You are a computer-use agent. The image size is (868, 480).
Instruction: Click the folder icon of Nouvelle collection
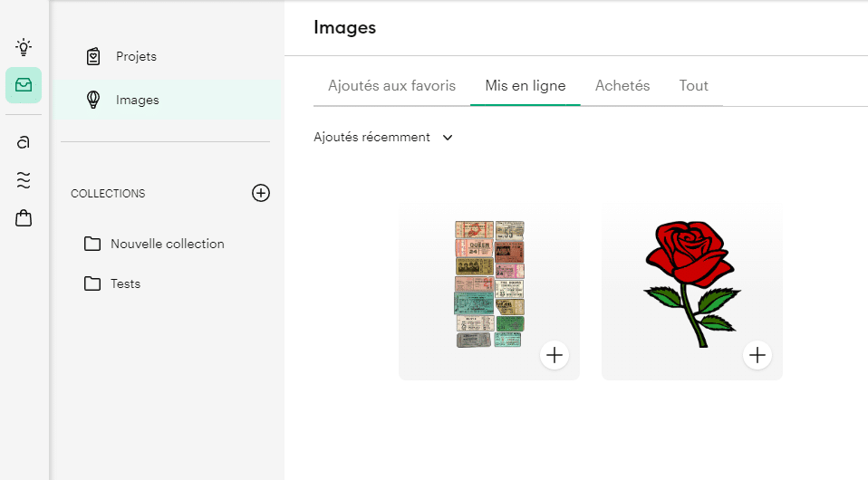pyautogui.click(x=92, y=244)
